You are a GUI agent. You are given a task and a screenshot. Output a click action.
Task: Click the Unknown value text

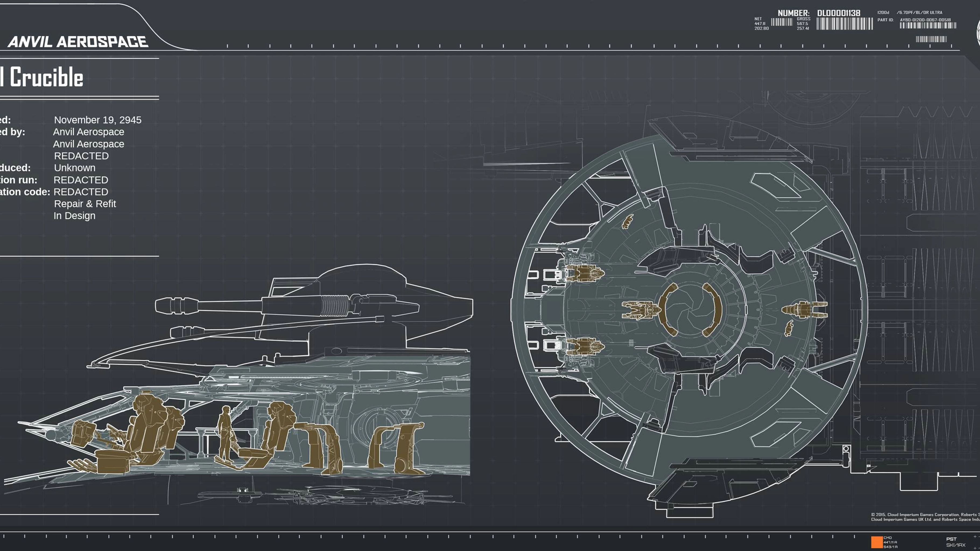coord(75,168)
